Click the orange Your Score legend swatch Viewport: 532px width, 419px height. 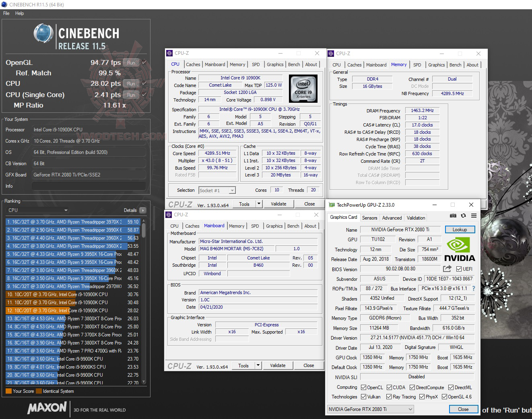(8, 391)
